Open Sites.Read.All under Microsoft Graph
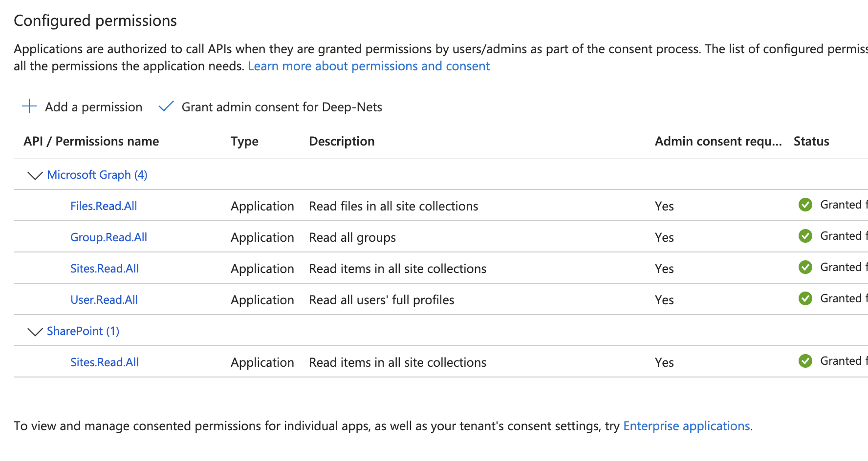The image size is (868, 461). (x=105, y=269)
